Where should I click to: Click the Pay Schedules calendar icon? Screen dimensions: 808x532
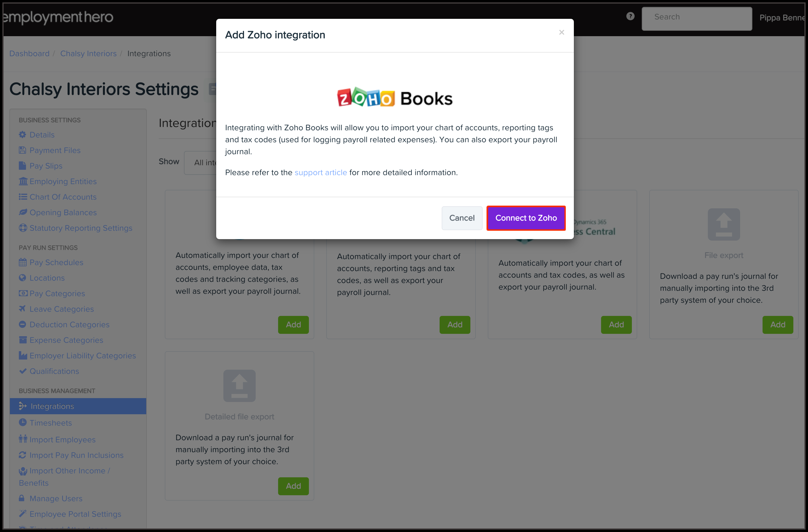pyautogui.click(x=22, y=262)
